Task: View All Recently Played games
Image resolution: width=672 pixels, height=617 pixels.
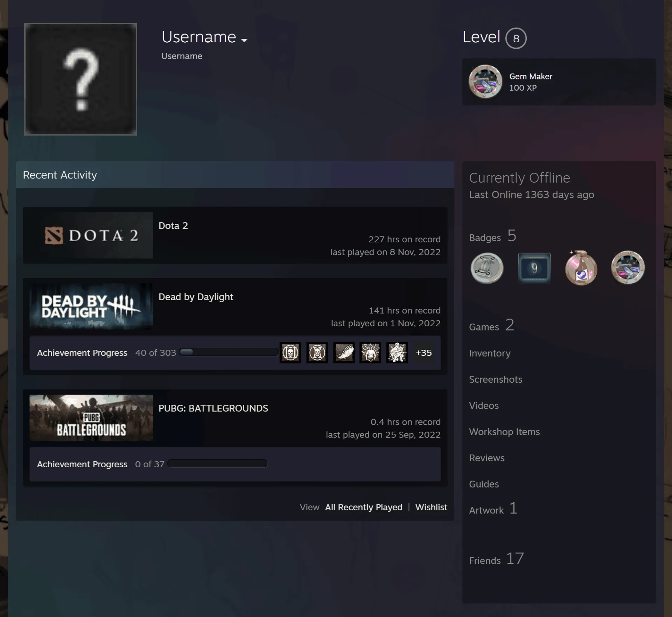Action: tap(364, 507)
